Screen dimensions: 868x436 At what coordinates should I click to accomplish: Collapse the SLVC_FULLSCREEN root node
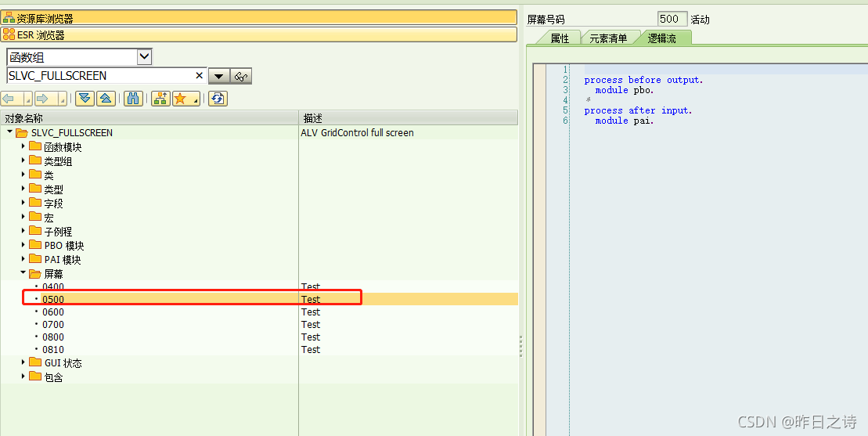(10, 132)
